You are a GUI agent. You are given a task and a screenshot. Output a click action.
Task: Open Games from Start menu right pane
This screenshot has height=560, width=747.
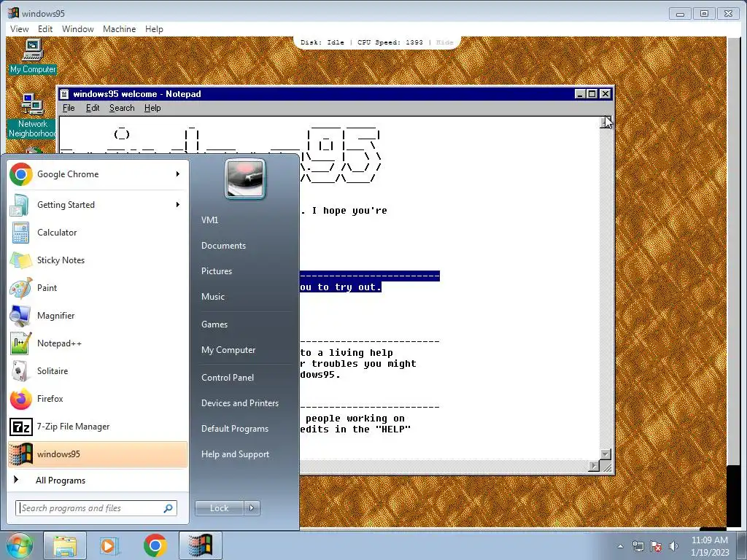pyautogui.click(x=214, y=324)
